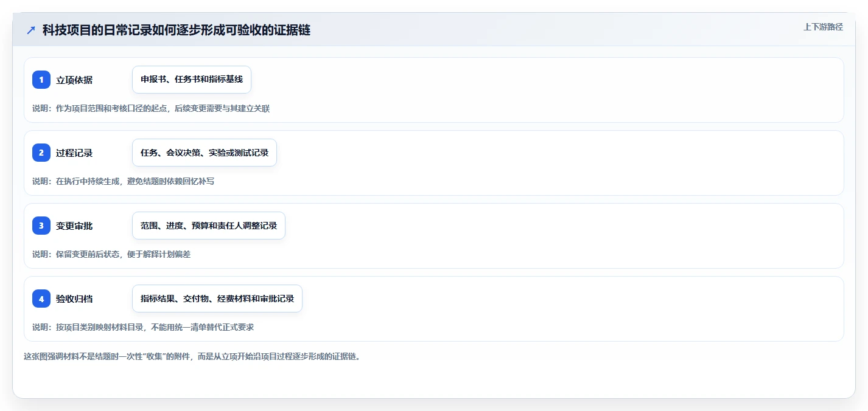
Task: Select the 指标结果、交付物、经费材料和审批记录 chip
Action: (x=217, y=299)
